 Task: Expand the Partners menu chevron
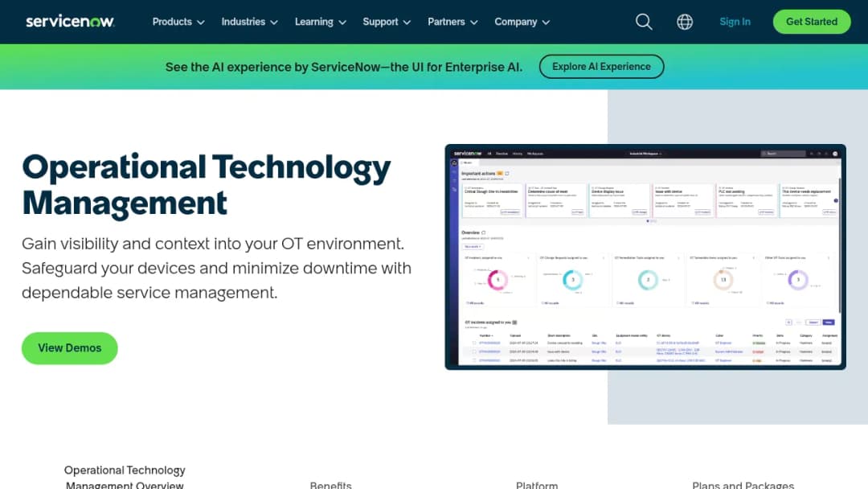coord(474,23)
